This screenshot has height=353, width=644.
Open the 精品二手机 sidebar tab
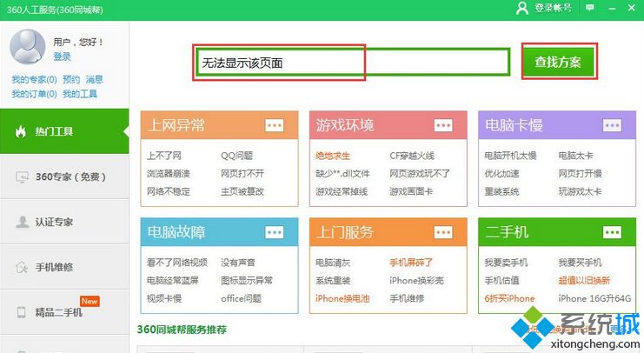point(64,312)
